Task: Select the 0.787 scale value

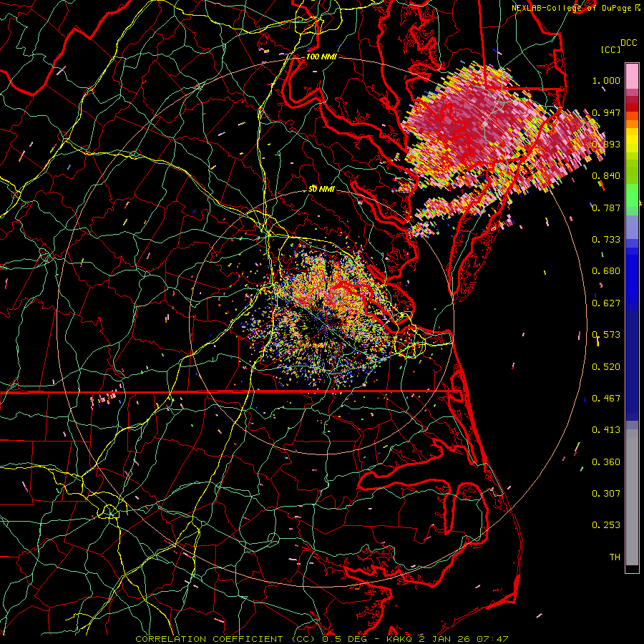Action: click(x=606, y=208)
